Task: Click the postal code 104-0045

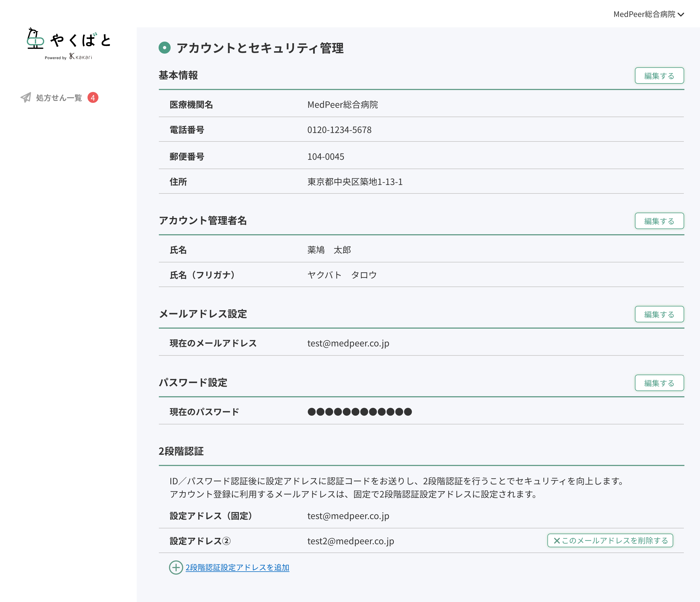Action: click(326, 157)
